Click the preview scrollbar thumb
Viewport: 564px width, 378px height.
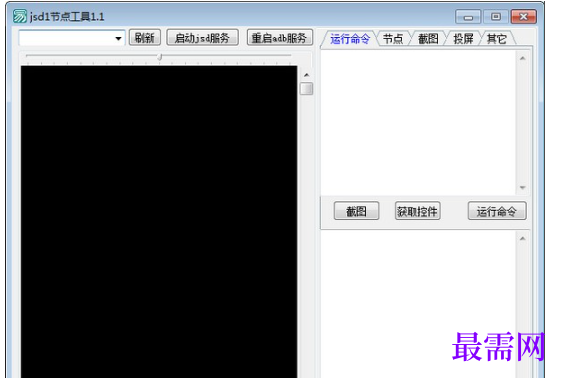[306, 88]
